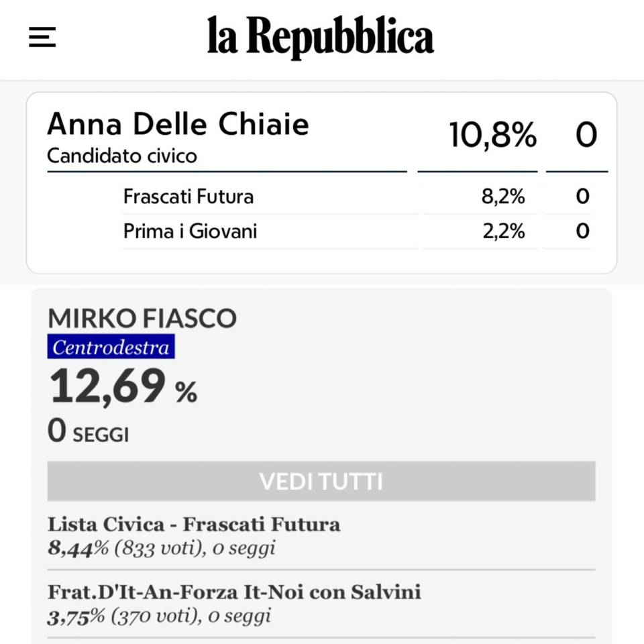Viewport: 644px width, 644px height.
Task: Open Frat.D'It-An-Forza It-Noi con Salvini entry
Action: pos(234,592)
